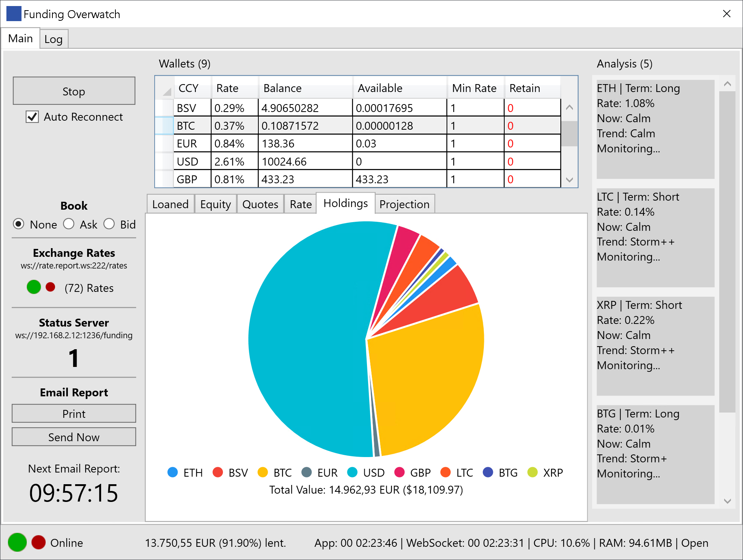
Task: Toggle the Auto Reconnect checkbox
Action: pos(32,117)
